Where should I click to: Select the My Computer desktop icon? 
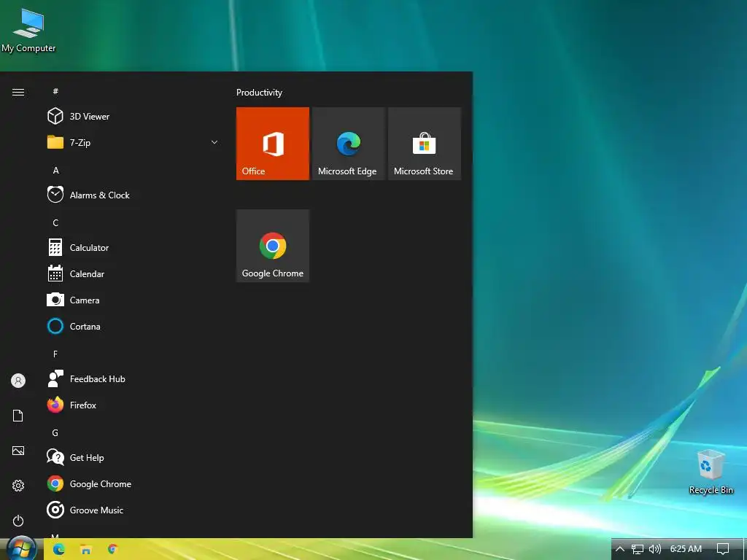point(28,30)
